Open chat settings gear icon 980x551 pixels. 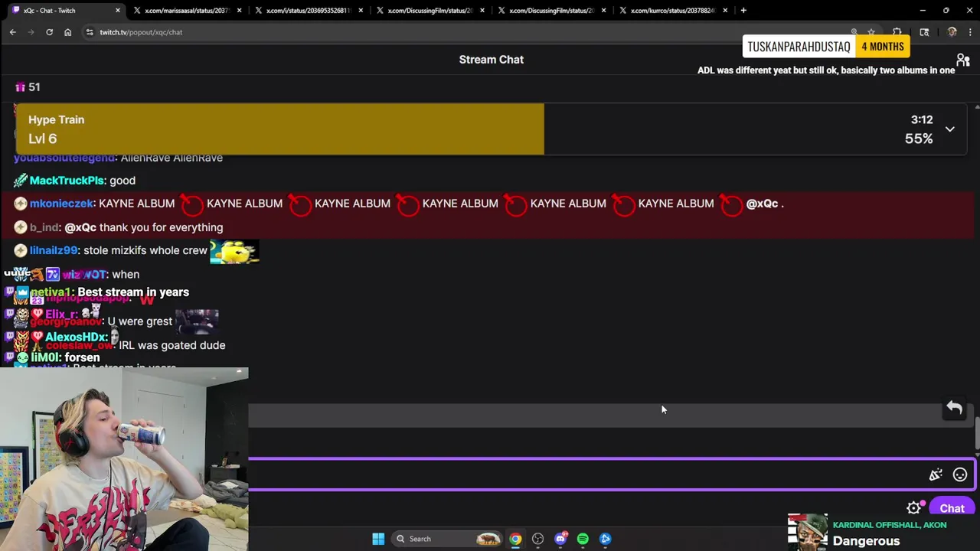coord(913,508)
